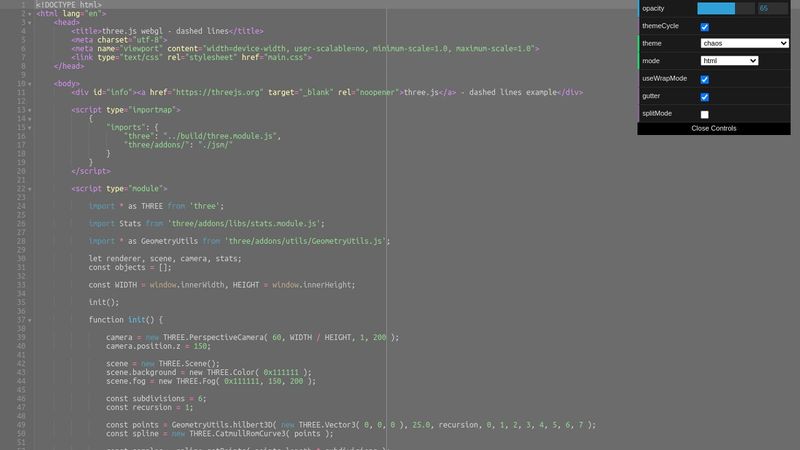Collapse the html tag fold on line 2
Viewport: 800px width, 450px height.
[x=30, y=14]
